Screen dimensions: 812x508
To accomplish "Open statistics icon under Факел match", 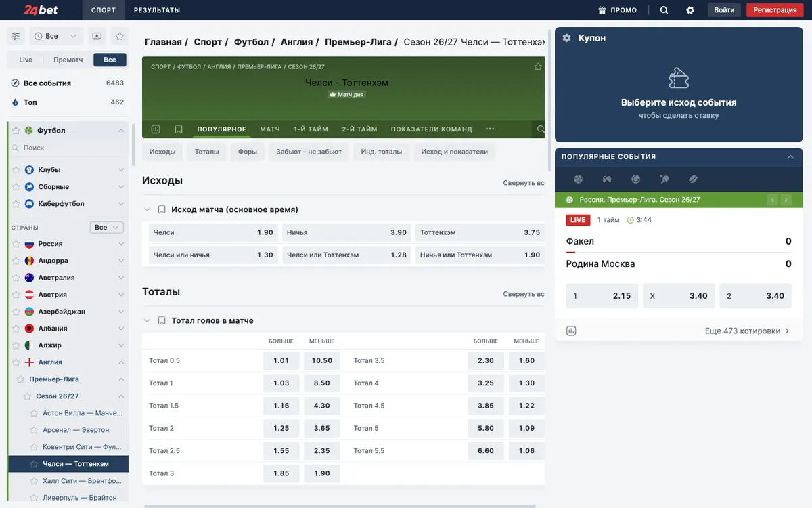I will tap(571, 331).
